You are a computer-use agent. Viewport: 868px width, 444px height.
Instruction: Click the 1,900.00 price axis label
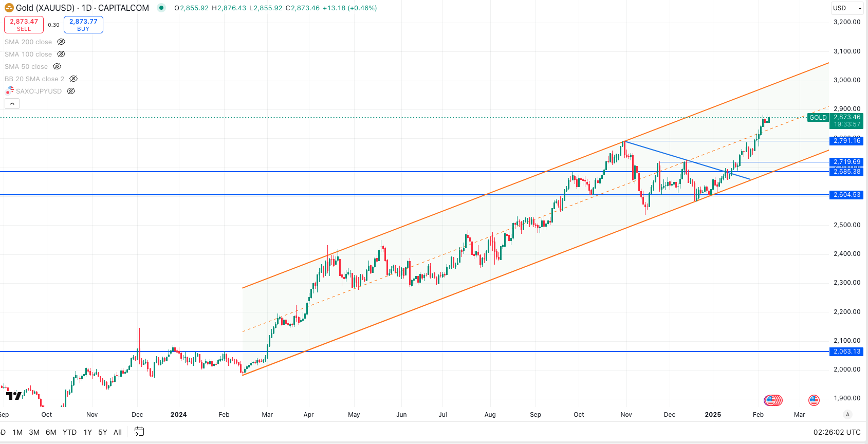tap(847, 398)
